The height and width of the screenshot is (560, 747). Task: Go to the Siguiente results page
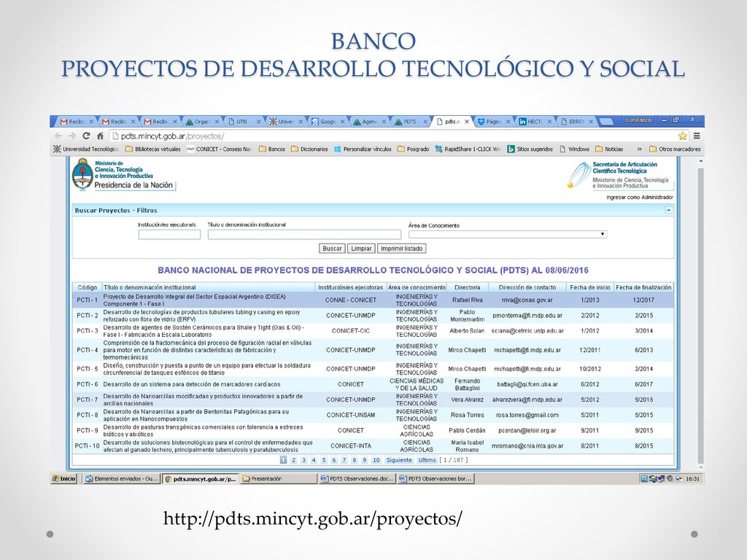pos(399,460)
